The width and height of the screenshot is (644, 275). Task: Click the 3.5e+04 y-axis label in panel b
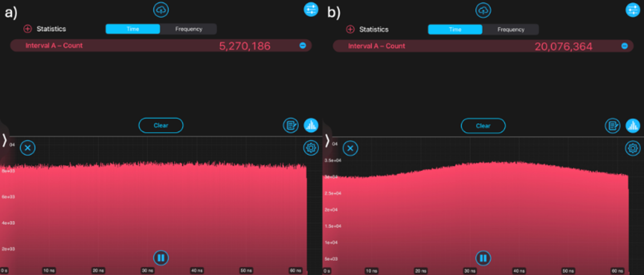click(x=333, y=160)
